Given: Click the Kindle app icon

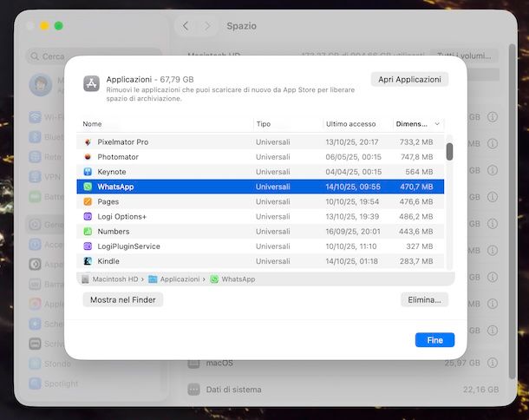Looking at the screenshot, I should click(88, 261).
